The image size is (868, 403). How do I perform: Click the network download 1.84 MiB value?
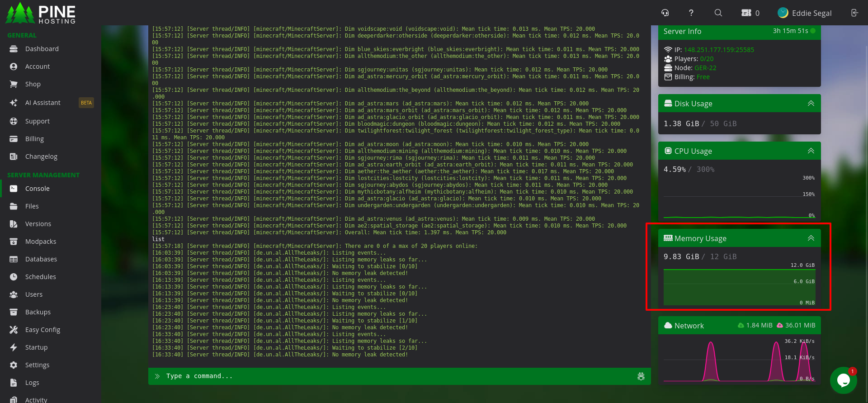[x=759, y=325]
